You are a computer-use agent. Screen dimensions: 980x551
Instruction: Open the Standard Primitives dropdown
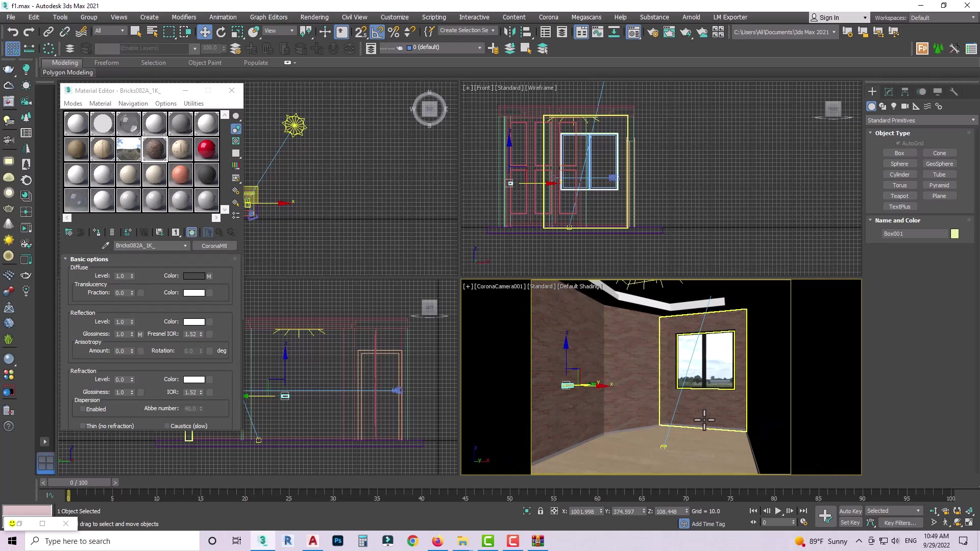tap(921, 120)
